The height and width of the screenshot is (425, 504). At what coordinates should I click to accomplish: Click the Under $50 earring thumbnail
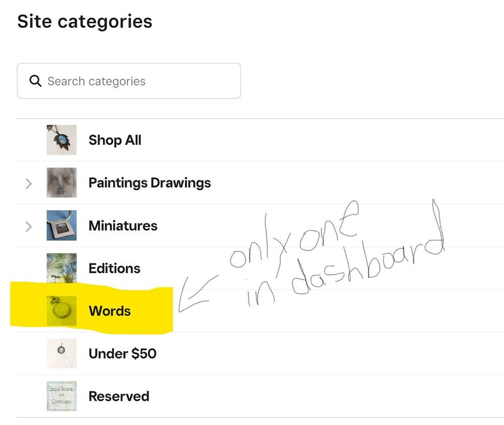pyautogui.click(x=61, y=353)
